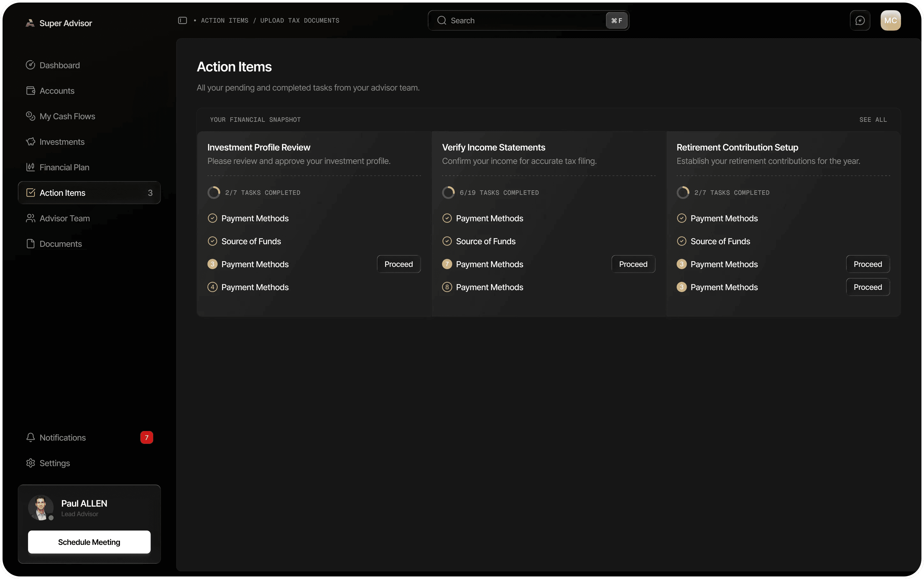Image resolution: width=924 pixels, height=579 pixels.
Task: Click Paul ALLEN's advisor photo
Action: pos(41,508)
